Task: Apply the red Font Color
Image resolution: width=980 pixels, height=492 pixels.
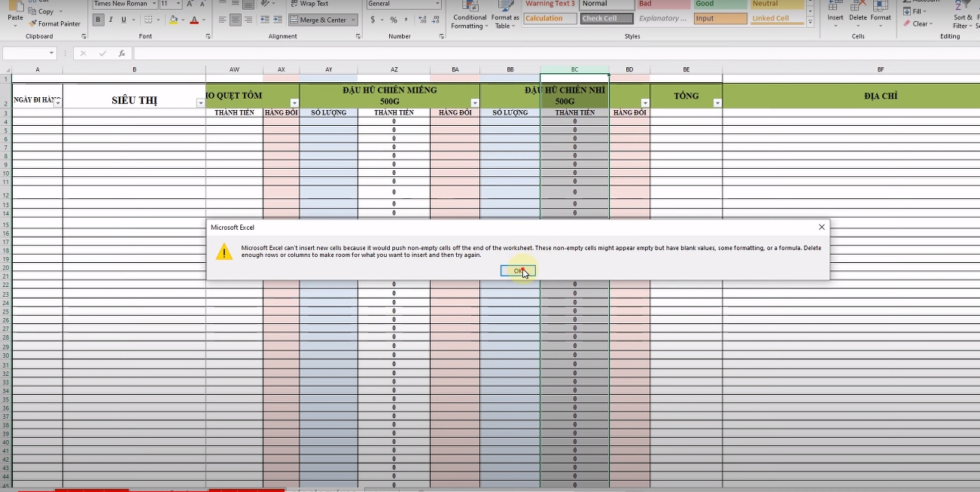Action: pos(194,20)
